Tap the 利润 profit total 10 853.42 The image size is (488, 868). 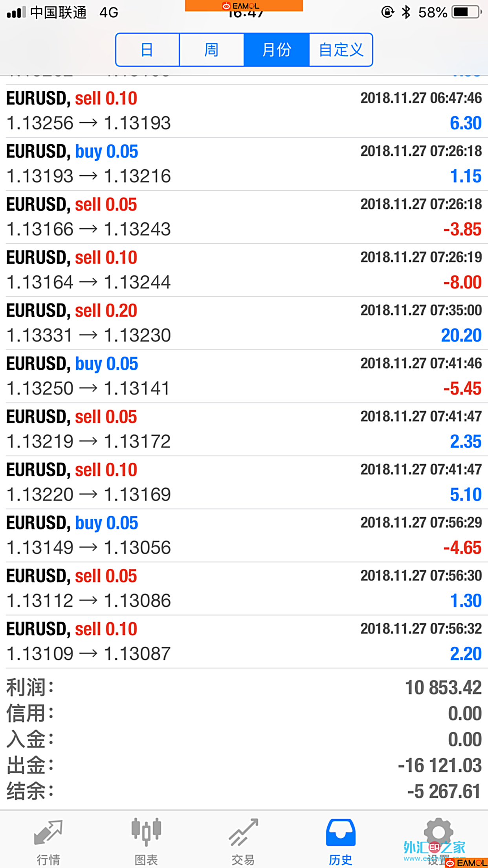click(443, 688)
